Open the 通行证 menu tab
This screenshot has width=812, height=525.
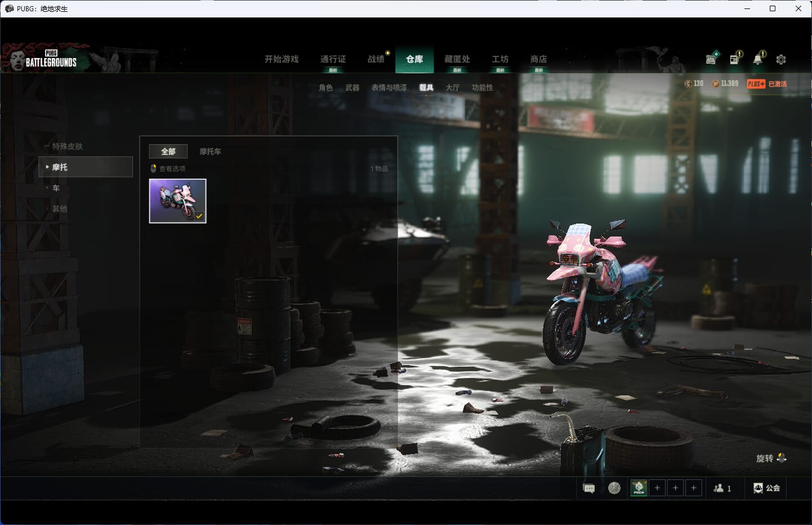tap(333, 59)
